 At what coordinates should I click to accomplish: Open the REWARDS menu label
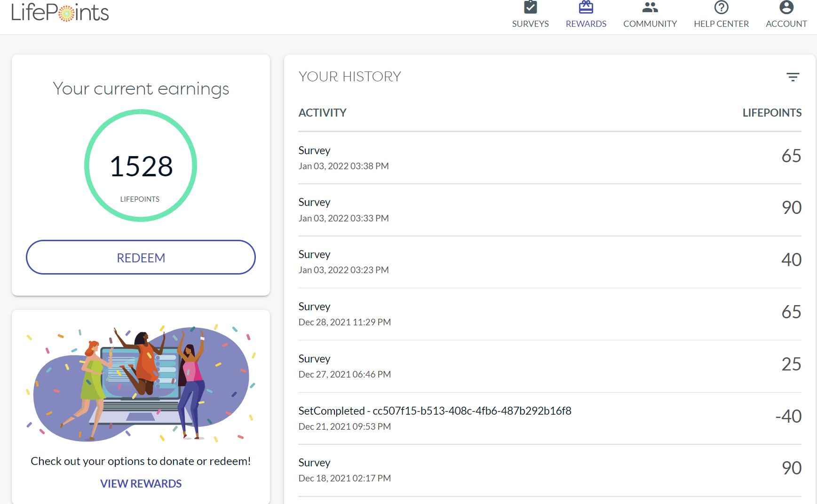(586, 24)
